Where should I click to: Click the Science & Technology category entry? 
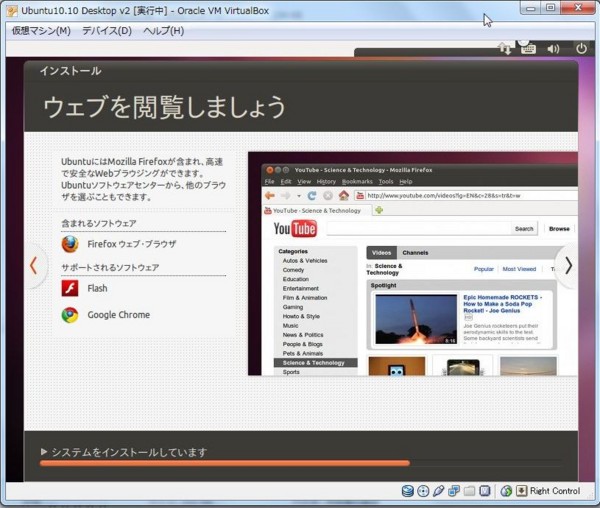click(315, 363)
